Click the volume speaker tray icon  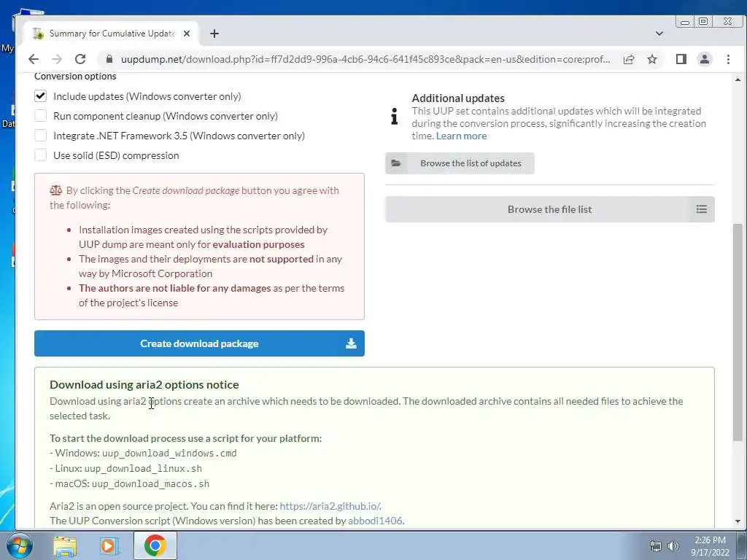(x=673, y=546)
